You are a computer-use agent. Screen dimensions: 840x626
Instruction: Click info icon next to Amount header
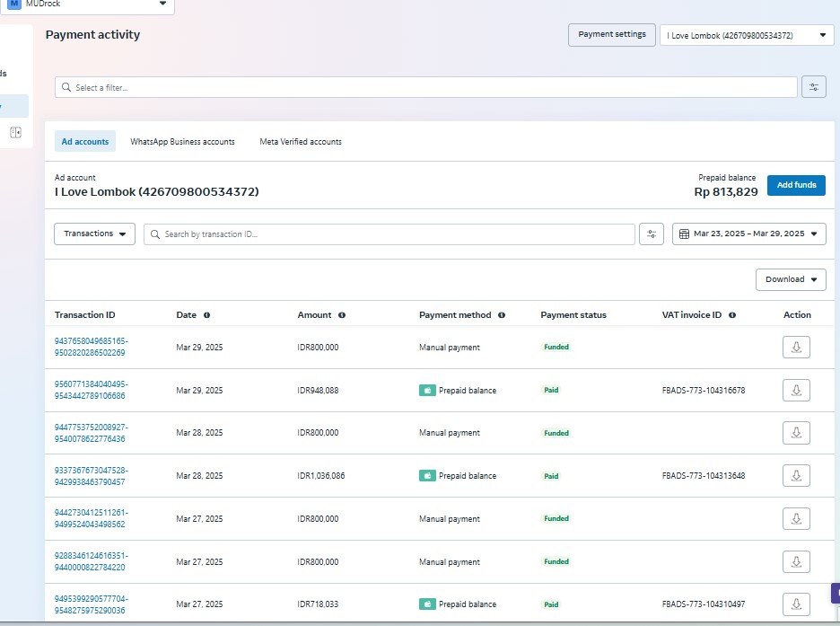tap(342, 315)
